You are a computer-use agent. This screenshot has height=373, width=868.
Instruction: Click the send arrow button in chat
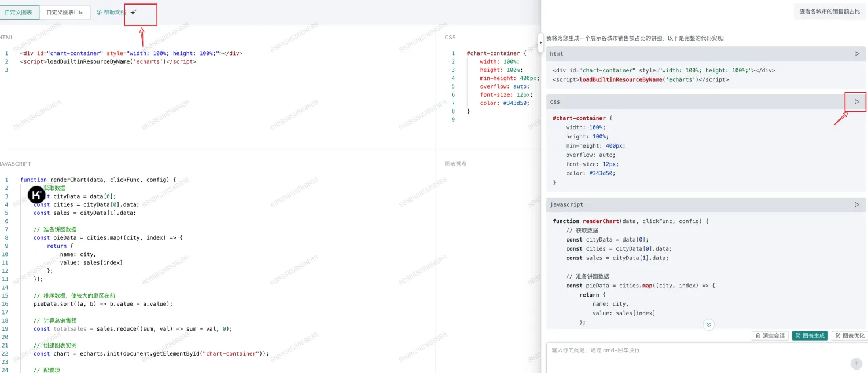pos(856,363)
